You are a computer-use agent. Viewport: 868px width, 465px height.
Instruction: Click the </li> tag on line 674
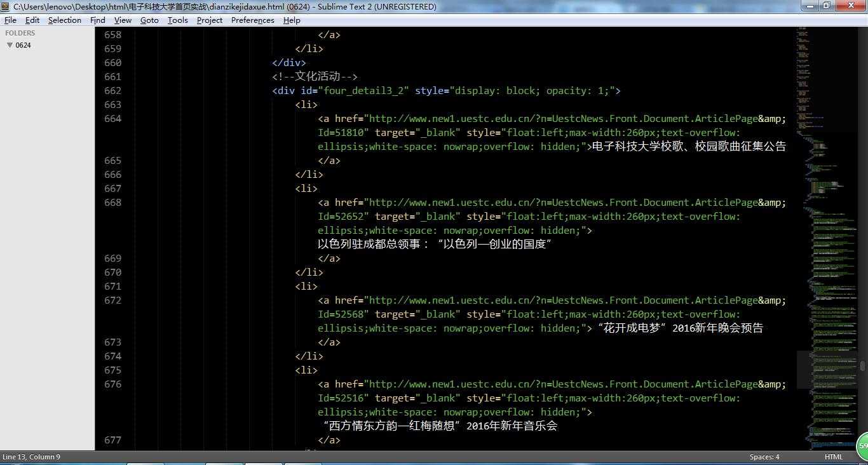[309, 356]
